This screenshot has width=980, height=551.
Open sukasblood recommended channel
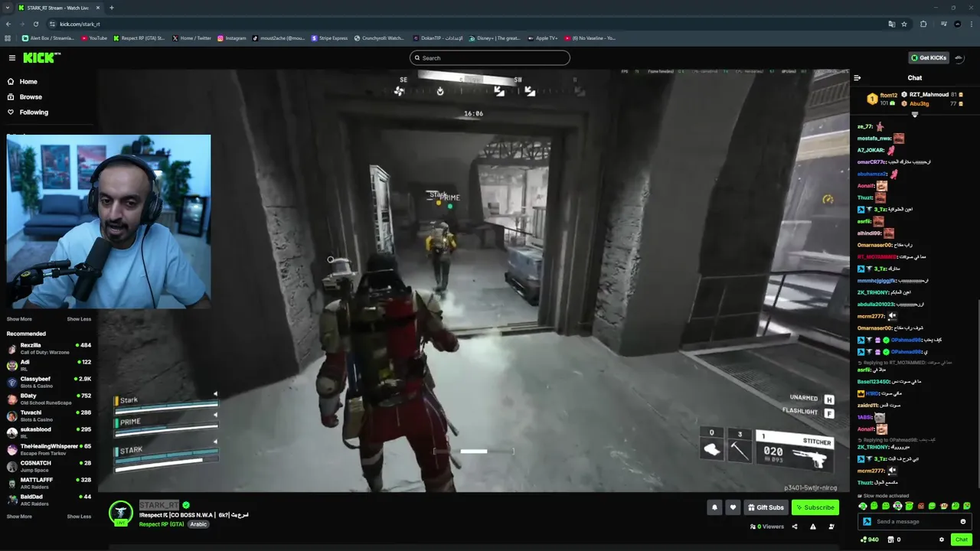(49, 432)
